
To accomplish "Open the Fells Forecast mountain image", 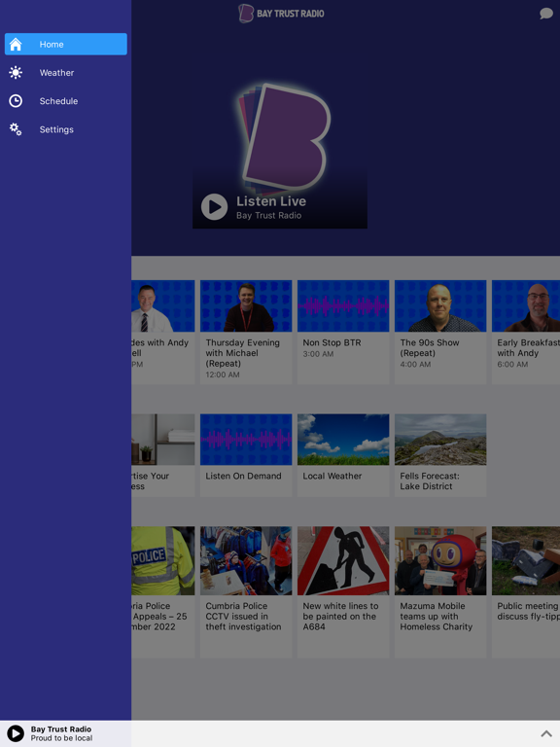I will 440,440.
